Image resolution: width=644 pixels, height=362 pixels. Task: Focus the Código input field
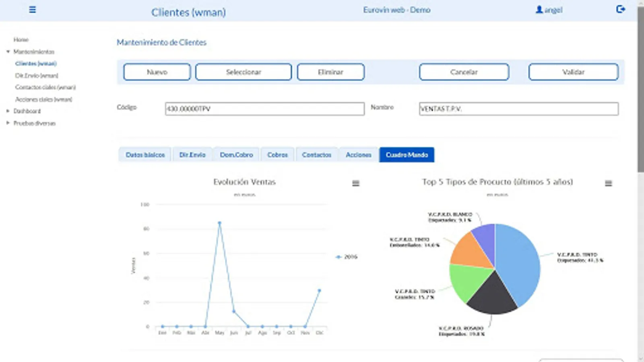(265, 109)
